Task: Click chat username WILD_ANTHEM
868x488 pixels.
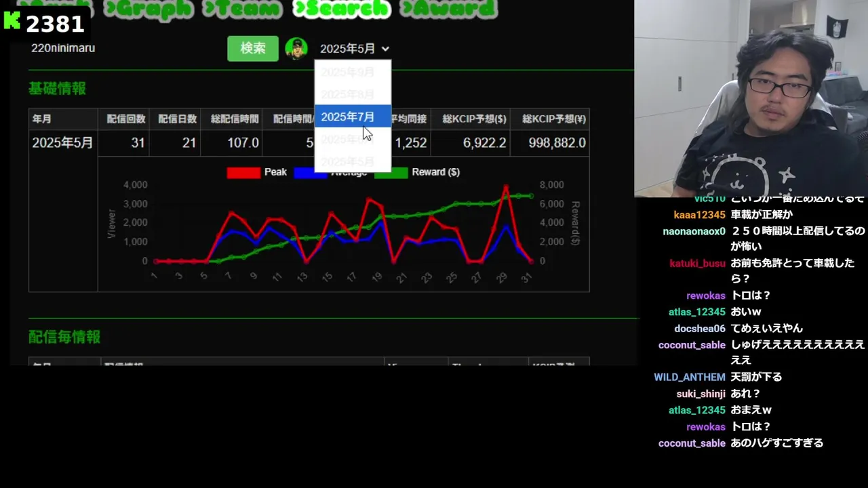Action: [690, 378]
